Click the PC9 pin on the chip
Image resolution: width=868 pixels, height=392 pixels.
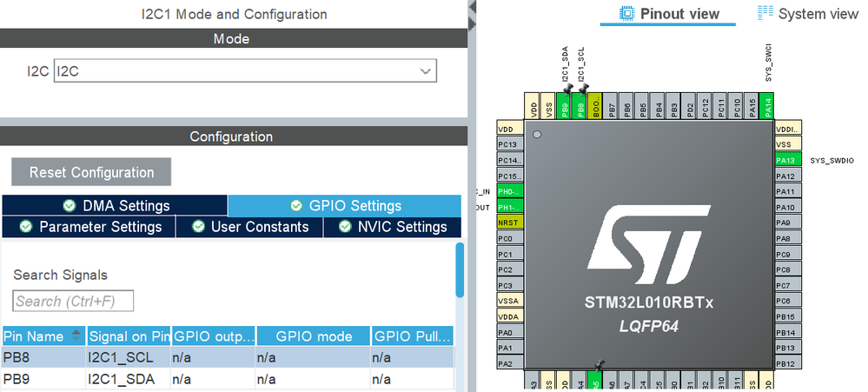point(788,254)
